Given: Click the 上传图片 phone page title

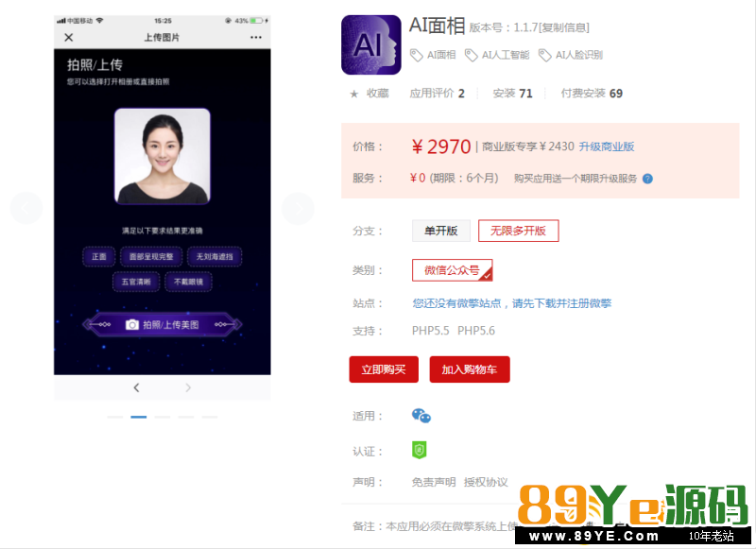Looking at the screenshot, I should pos(162,37).
